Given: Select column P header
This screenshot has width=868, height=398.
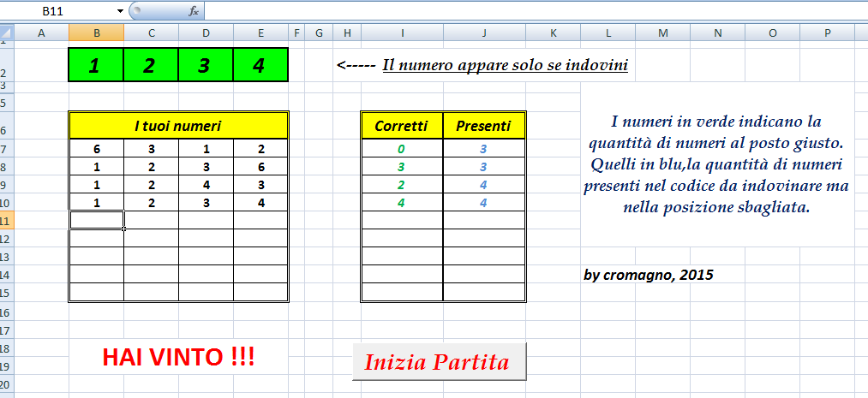Looking at the screenshot, I should [x=827, y=33].
